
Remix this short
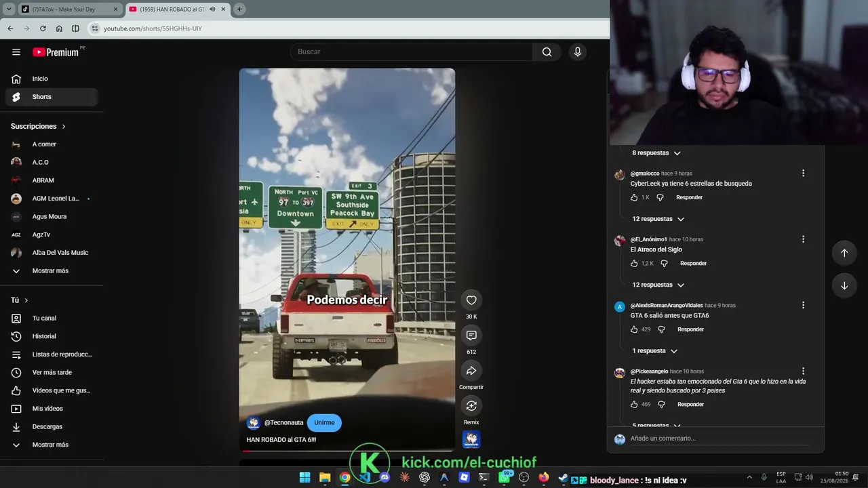pyautogui.click(x=471, y=406)
